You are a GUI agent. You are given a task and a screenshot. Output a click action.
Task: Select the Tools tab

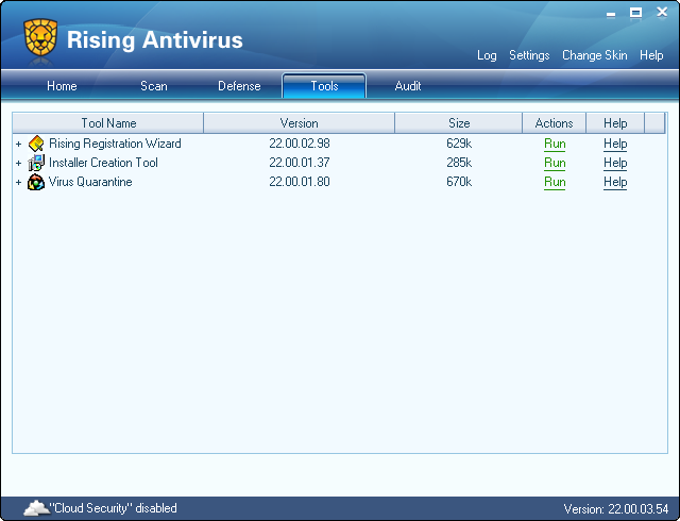pos(324,86)
